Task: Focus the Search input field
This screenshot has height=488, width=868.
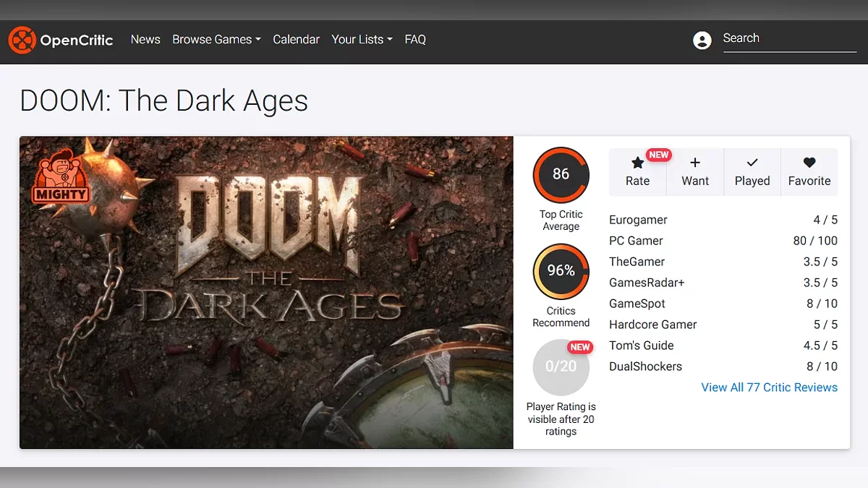Action: 788,39
